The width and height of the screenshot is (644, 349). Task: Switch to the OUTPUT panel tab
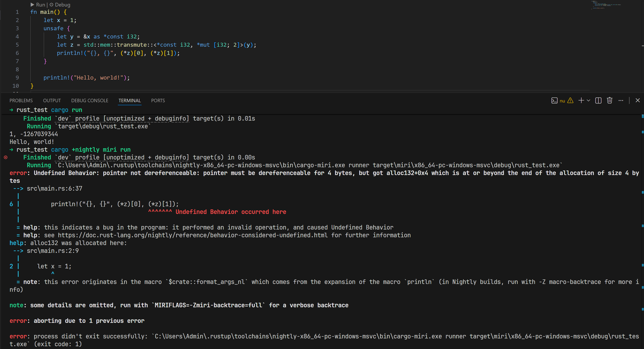point(52,100)
